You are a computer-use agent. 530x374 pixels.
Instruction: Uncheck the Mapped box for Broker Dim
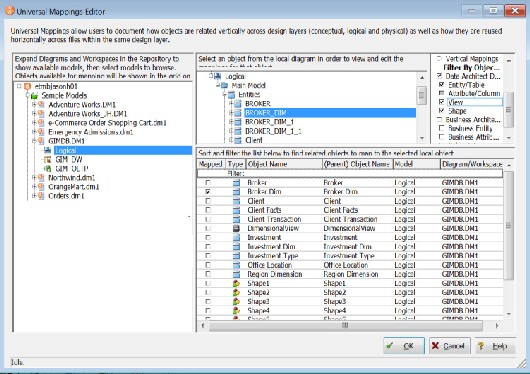(x=208, y=192)
